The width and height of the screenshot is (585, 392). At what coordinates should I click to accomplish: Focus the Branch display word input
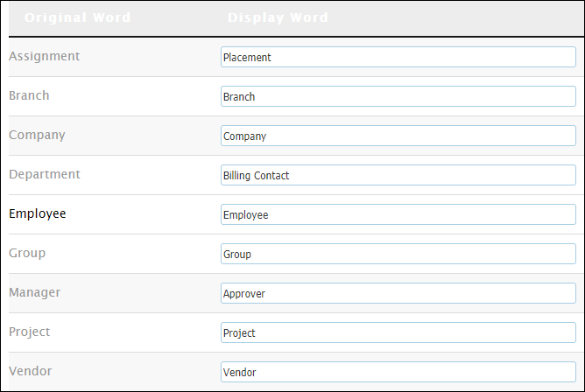(398, 96)
